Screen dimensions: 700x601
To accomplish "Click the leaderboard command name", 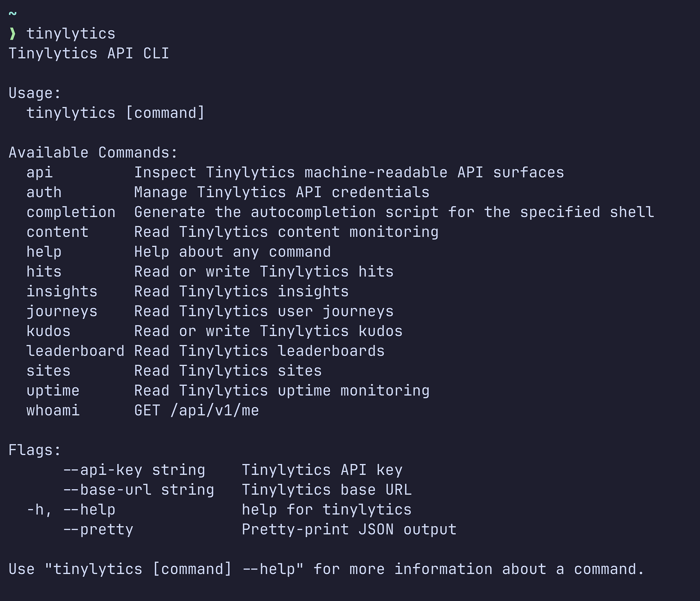I will [75, 351].
